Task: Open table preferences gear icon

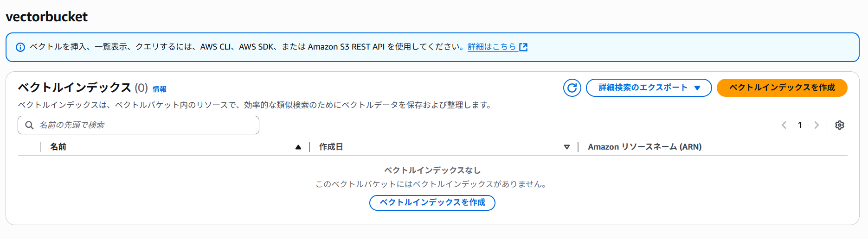Action: [839, 125]
